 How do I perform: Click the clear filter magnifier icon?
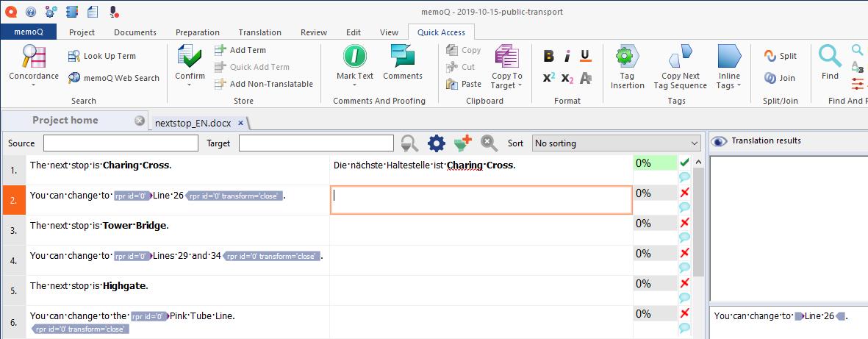point(488,143)
